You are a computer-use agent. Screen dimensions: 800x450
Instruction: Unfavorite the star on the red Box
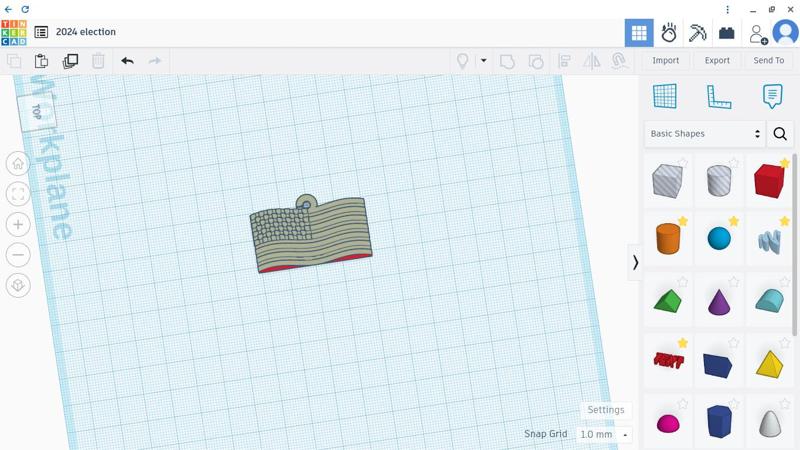[x=785, y=163]
